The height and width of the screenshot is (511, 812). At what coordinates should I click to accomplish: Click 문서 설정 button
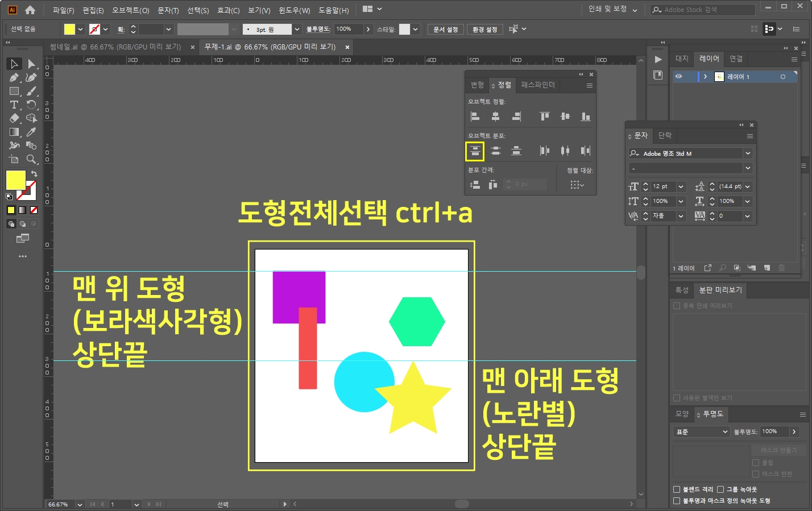(446, 30)
